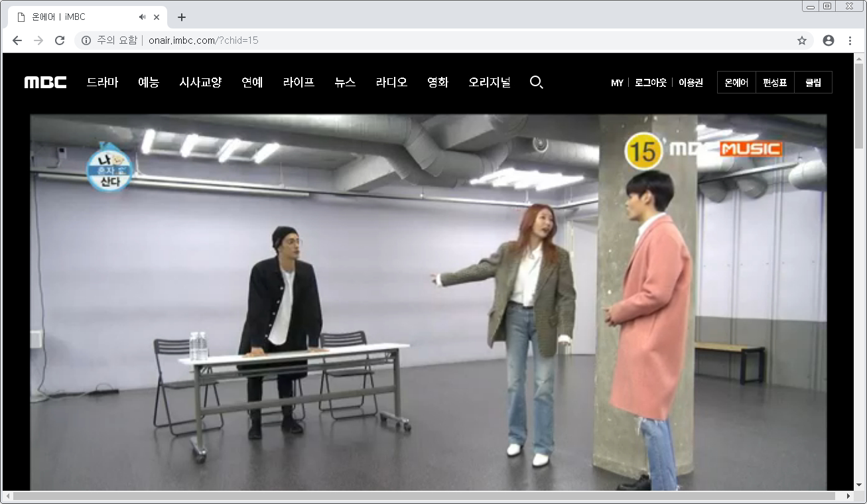The width and height of the screenshot is (867, 504).
Task: Click the live video player area
Action: click(429, 302)
